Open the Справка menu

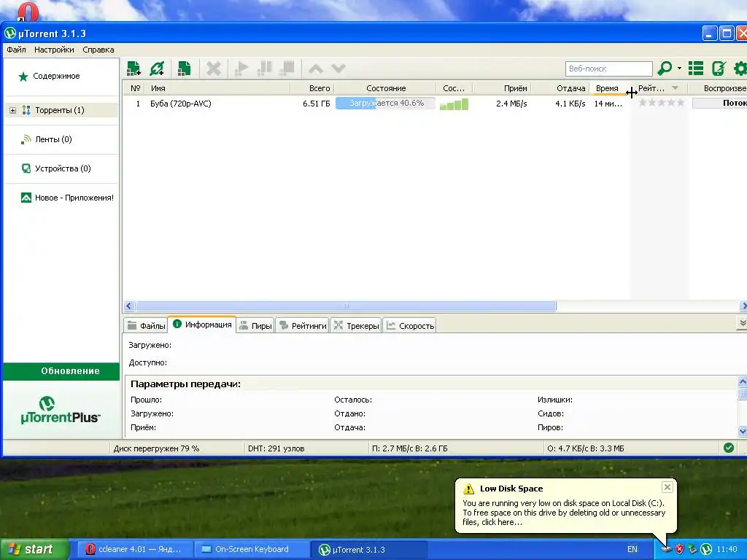point(98,50)
